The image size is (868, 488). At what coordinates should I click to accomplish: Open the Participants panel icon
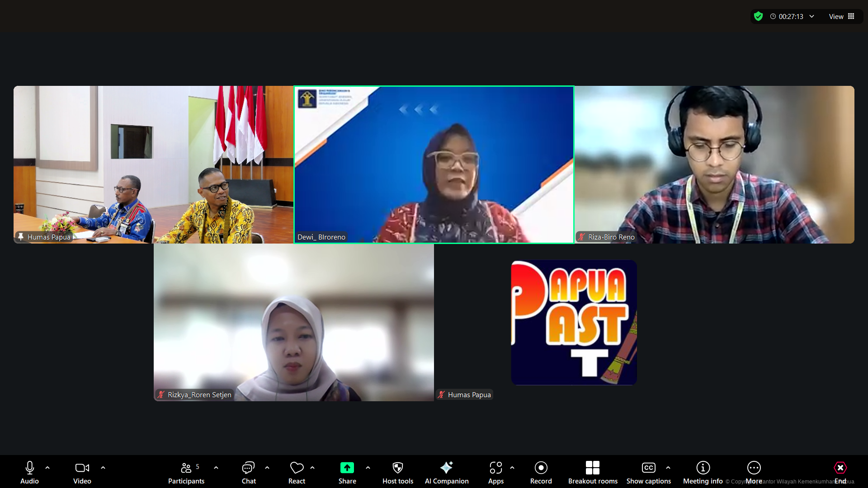pyautogui.click(x=186, y=468)
